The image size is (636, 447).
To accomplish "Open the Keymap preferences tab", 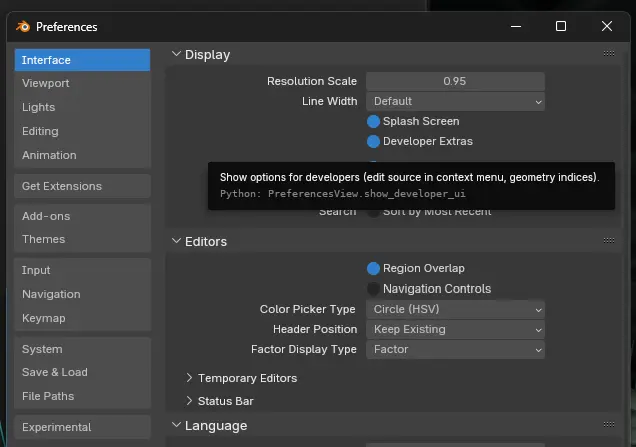I will (82, 318).
